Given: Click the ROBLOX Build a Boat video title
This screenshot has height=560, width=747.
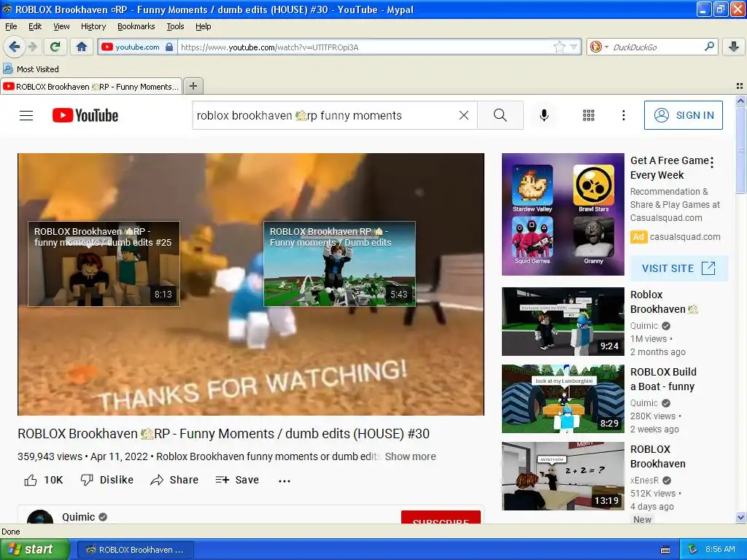Looking at the screenshot, I should click(663, 379).
